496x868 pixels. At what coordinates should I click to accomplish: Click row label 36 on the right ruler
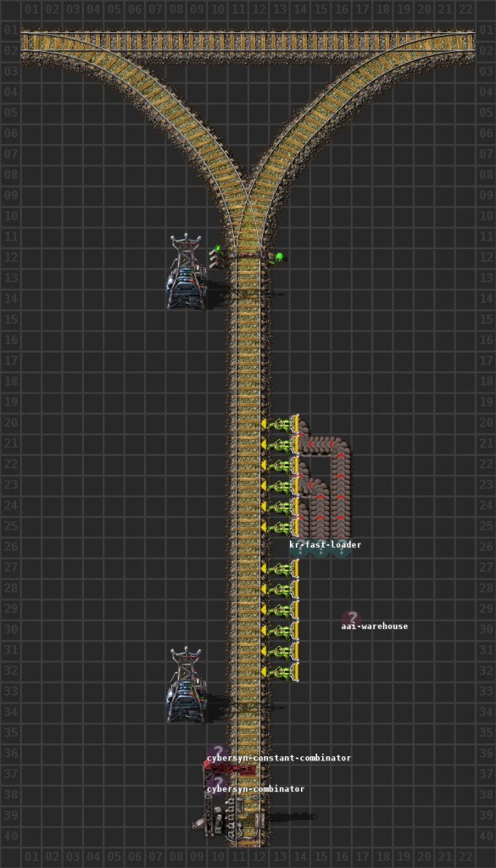486,753
